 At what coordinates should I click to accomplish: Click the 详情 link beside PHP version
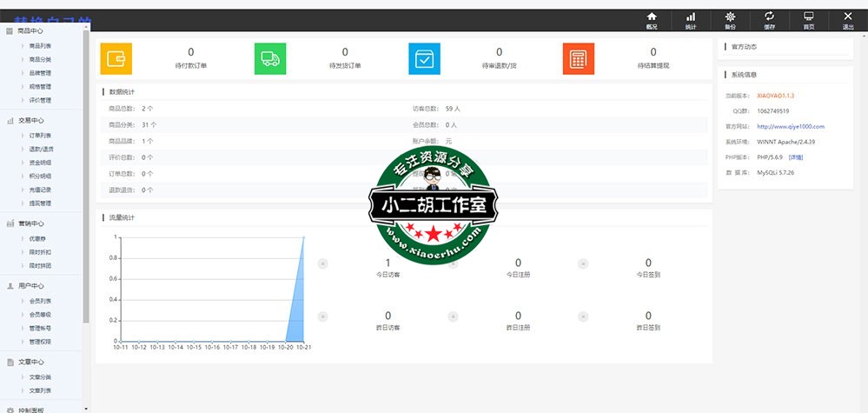click(796, 157)
